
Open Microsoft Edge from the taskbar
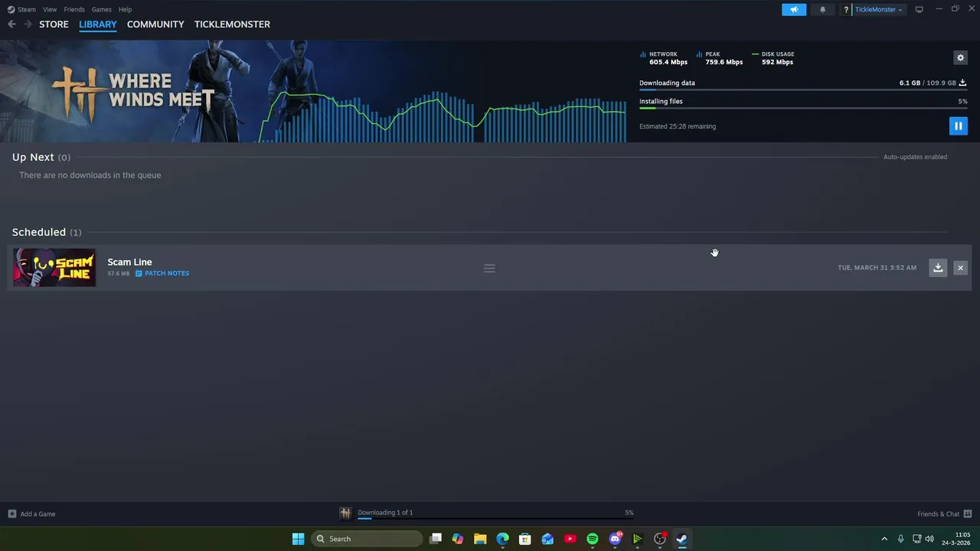502,539
